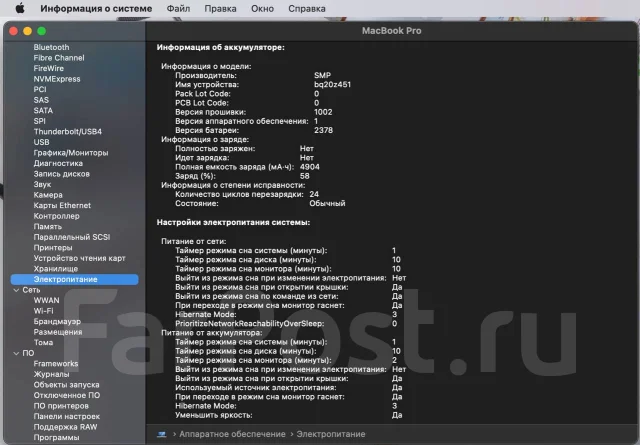Click the Настройки электропитания системы heading
The image size is (640, 445).
click(233, 222)
